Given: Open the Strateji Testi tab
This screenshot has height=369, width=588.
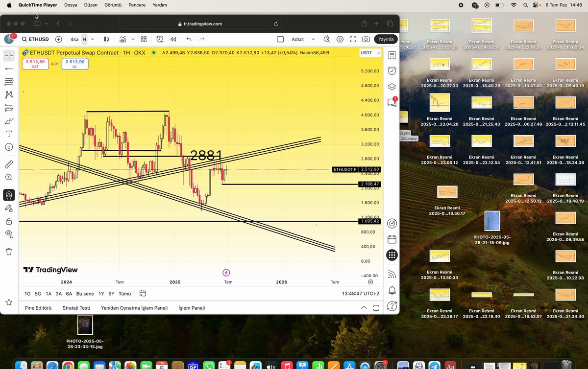Looking at the screenshot, I should [x=76, y=308].
